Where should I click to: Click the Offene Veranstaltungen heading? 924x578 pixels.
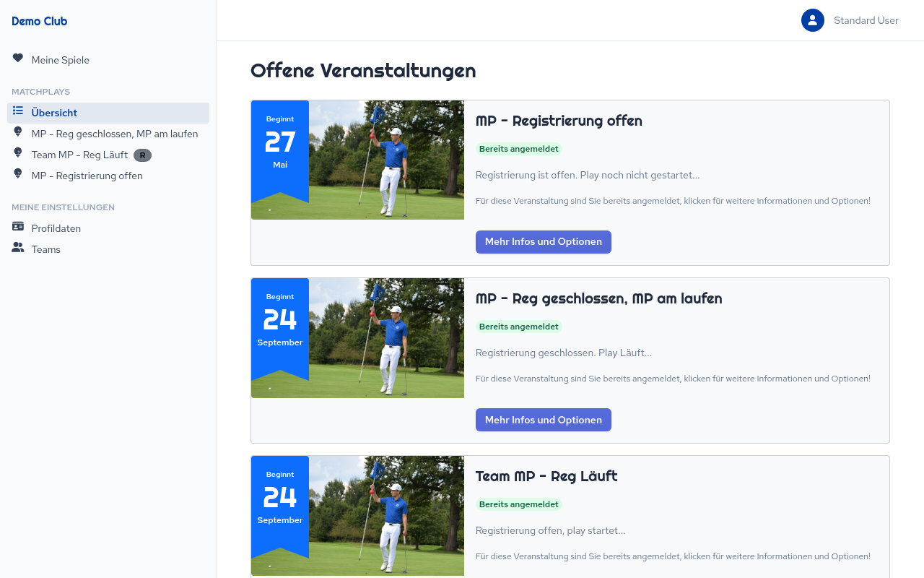tap(363, 71)
